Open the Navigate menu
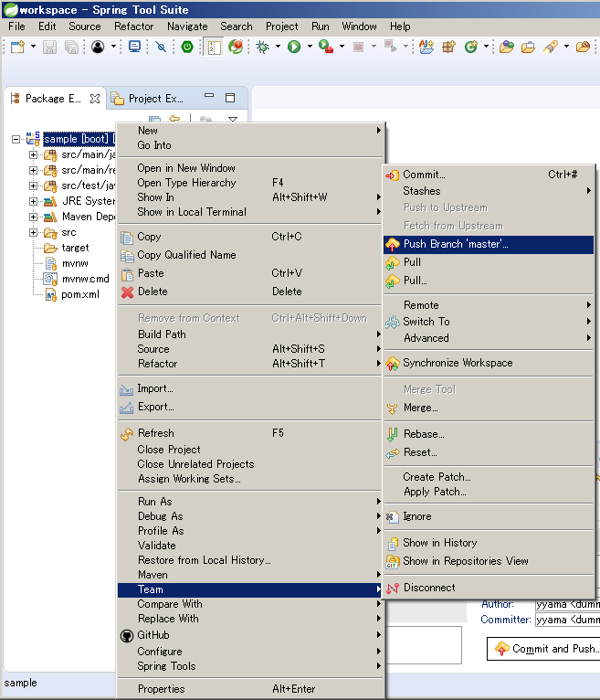This screenshot has width=600, height=700. pyautogui.click(x=187, y=27)
